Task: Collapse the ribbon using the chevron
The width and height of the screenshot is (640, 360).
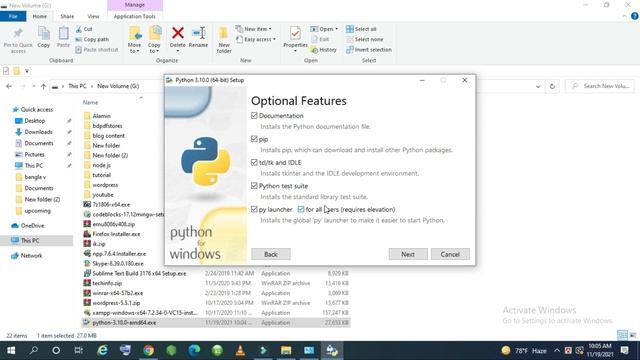Action: (624, 16)
